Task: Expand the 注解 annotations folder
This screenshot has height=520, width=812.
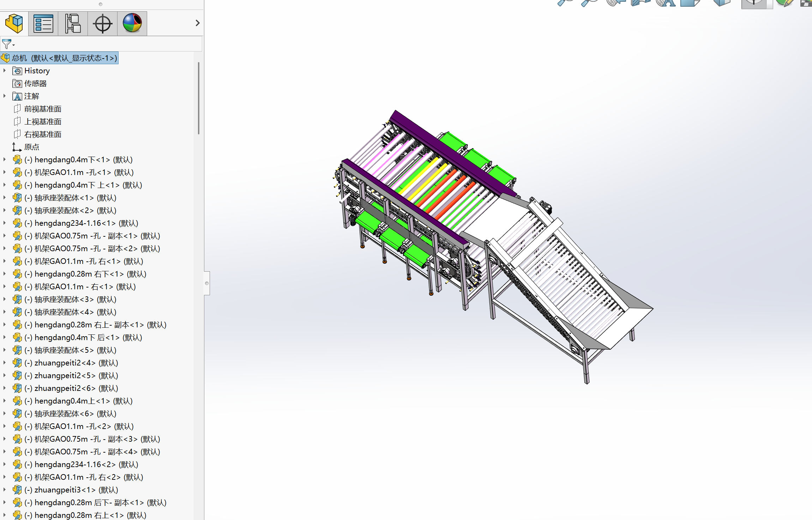Action: [x=5, y=96]
